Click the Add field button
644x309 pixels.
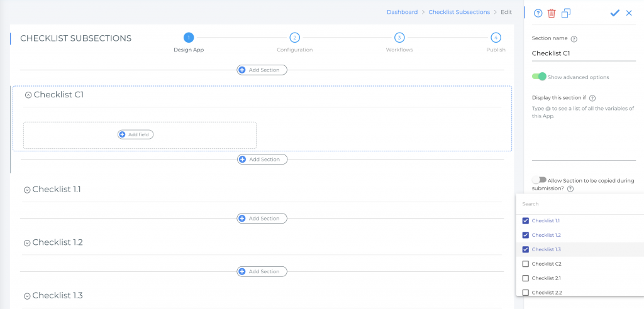136,134
